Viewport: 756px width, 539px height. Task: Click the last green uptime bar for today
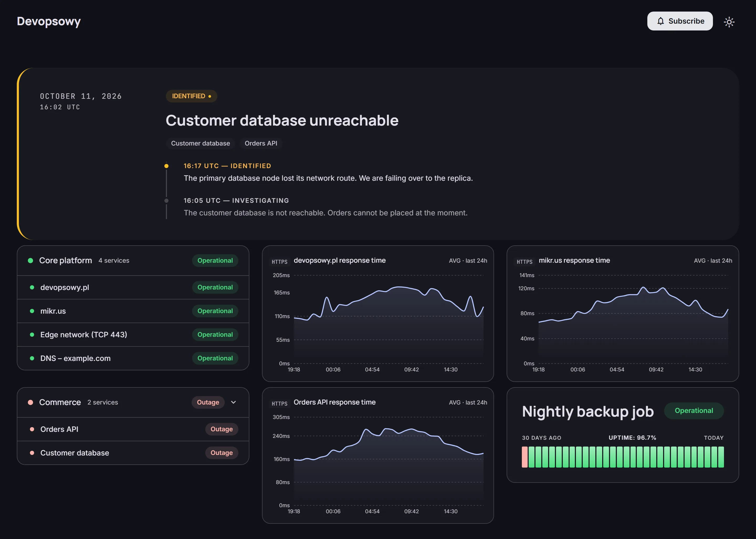pos(721,457)
